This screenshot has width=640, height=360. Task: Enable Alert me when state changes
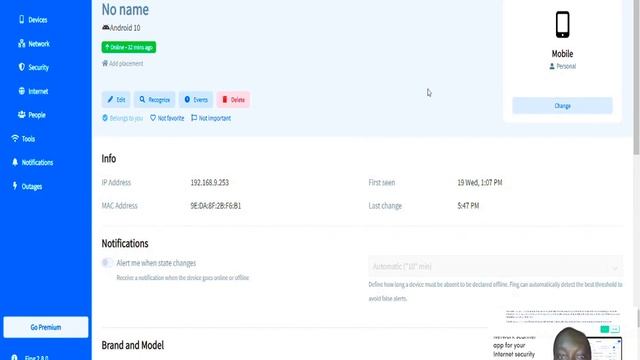(x=107, y=262)
